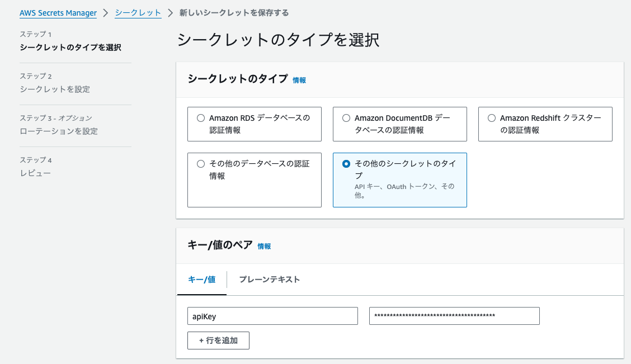Click 情報 link next to シークレットのタイプ
The width and height of the screenshot is (631, 364).
(299, 80)
